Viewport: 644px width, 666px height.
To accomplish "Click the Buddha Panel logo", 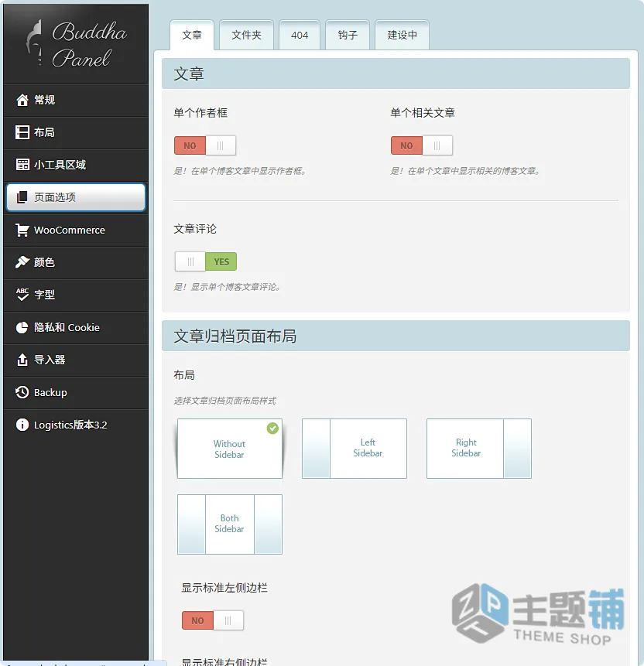I will click(x=76, y=44).
